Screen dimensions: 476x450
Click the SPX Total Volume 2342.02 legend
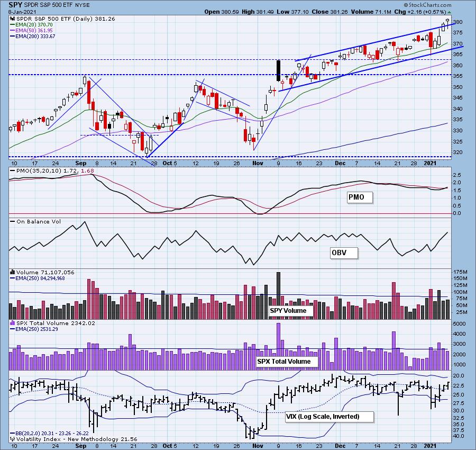pos(52,323)
